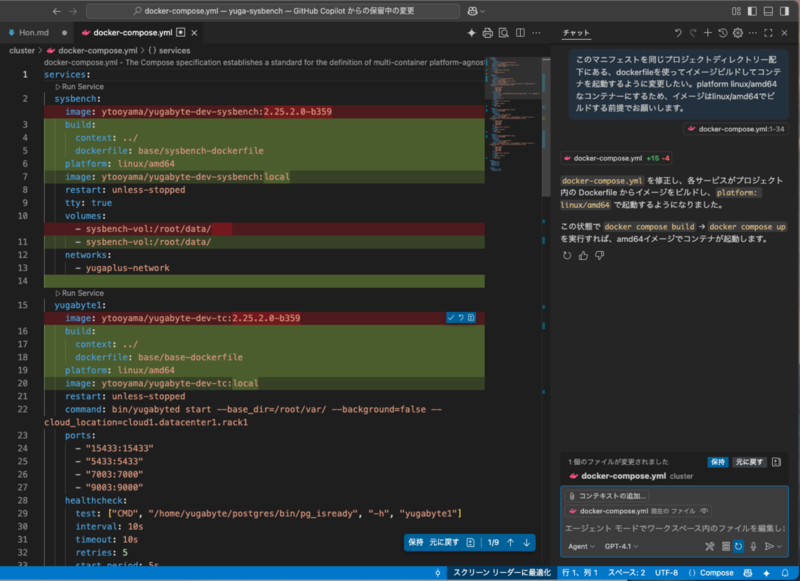The image size is (800, 581).
Task: Open the docker-compose.yml +15 -4 edit pill
Action: coord(616,158)
